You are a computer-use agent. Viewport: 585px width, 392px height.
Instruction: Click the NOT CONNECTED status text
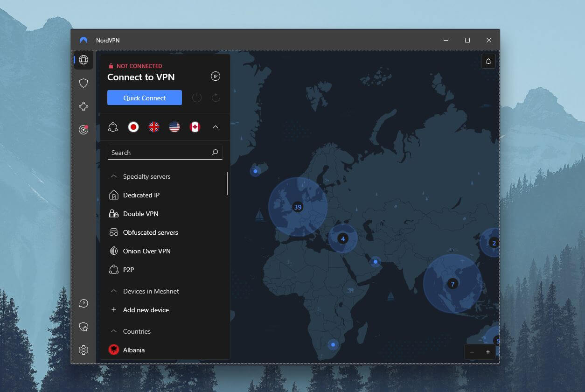pyautogui.click(x=139, y=66)
